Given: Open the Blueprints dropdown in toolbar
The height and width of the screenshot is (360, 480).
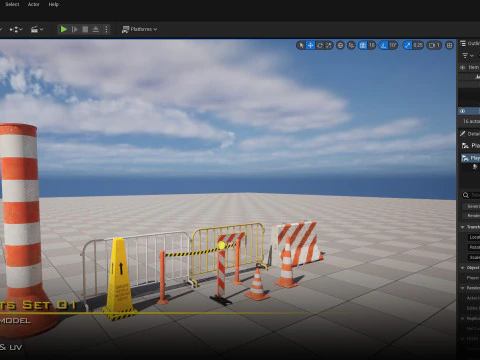Looking at the screenshot, I should coord(16,29).
